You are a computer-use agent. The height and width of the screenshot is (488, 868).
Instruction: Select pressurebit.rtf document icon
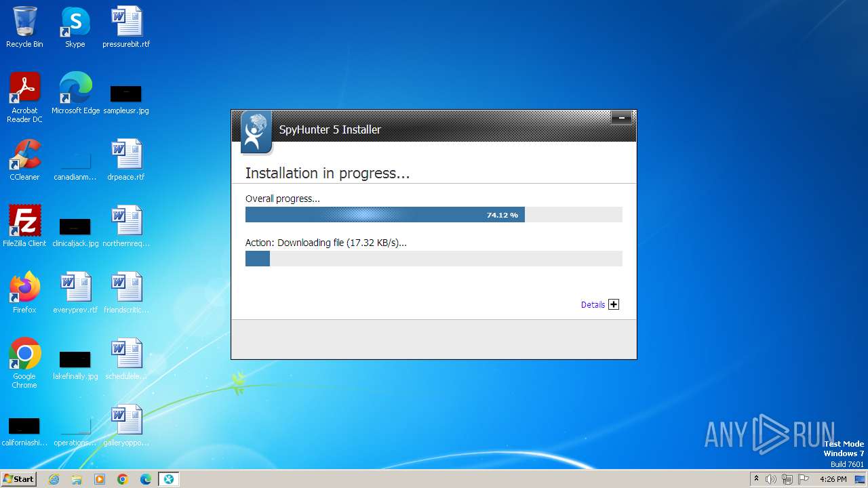(x=126, y=28)
